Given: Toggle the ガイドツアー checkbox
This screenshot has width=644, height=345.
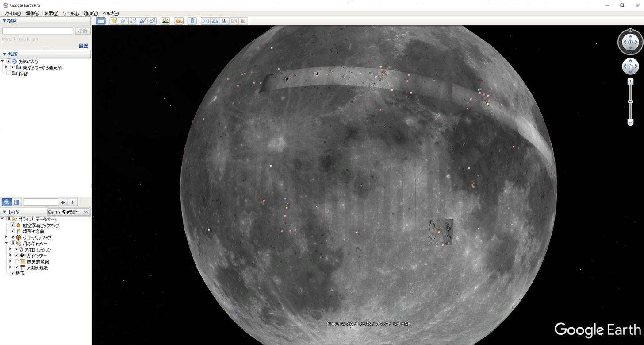Looking at the screenshot, I should point(16,256).
